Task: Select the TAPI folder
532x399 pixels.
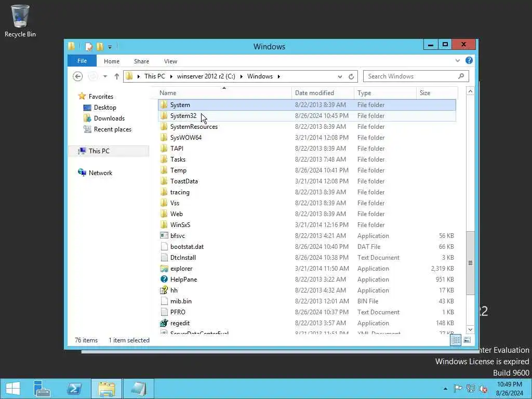Action: (177, 148)
